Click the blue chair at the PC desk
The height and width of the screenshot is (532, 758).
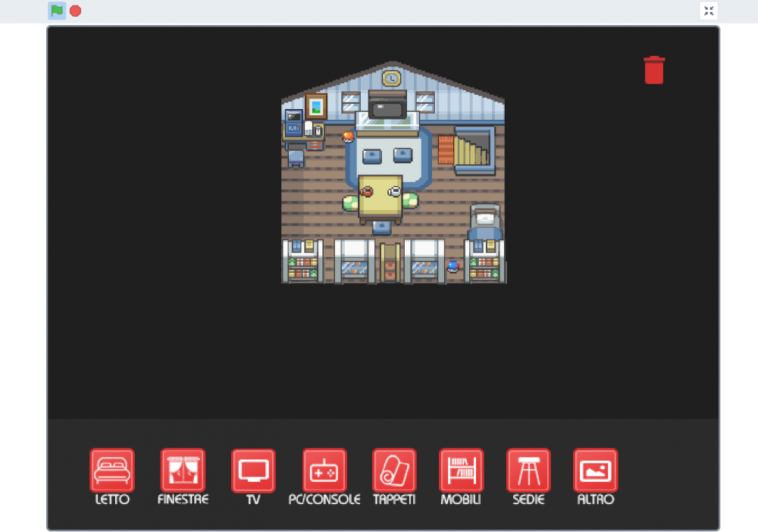296,158
